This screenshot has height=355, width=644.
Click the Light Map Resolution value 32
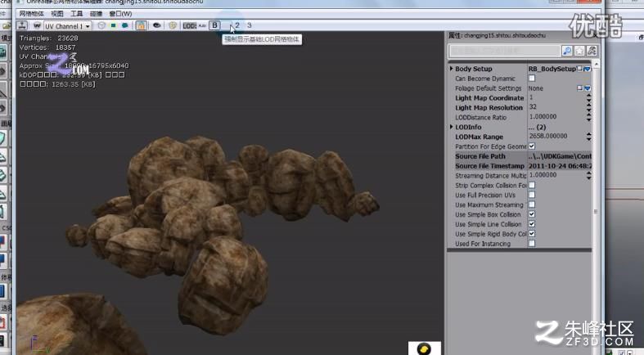click(533, 107)
